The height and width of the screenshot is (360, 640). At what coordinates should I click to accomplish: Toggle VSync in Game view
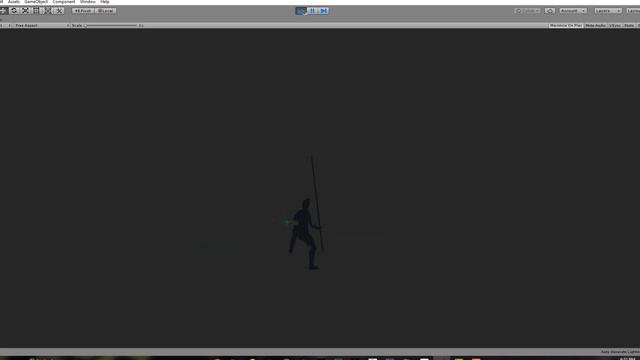pyautogui.click(x=615, y=25)
